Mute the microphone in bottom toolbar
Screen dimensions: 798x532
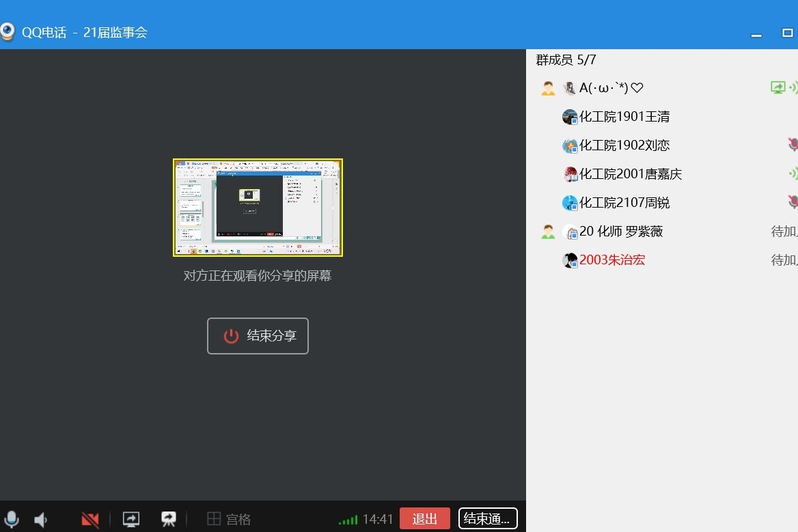(x=12, y=519)
